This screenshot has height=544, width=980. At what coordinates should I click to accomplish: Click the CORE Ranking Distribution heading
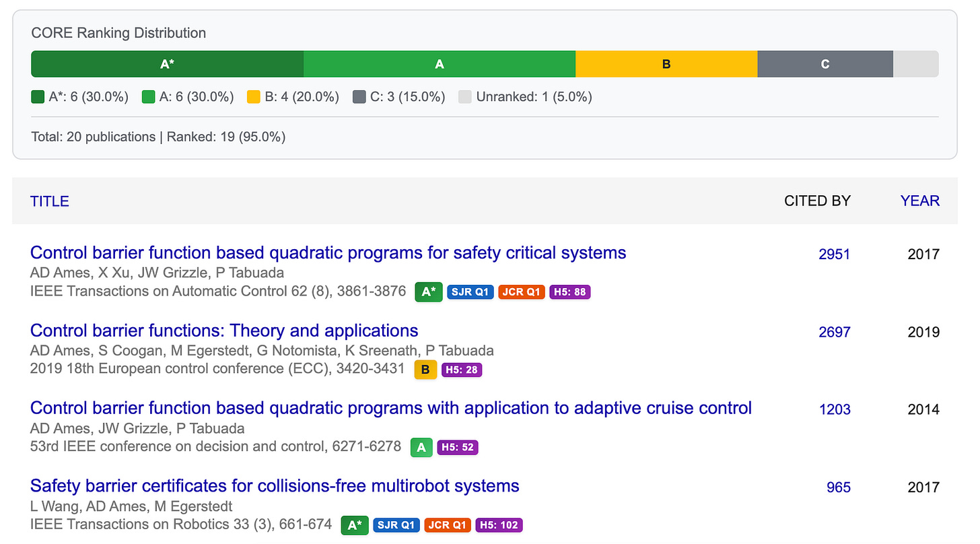click(x=118, y=33)
